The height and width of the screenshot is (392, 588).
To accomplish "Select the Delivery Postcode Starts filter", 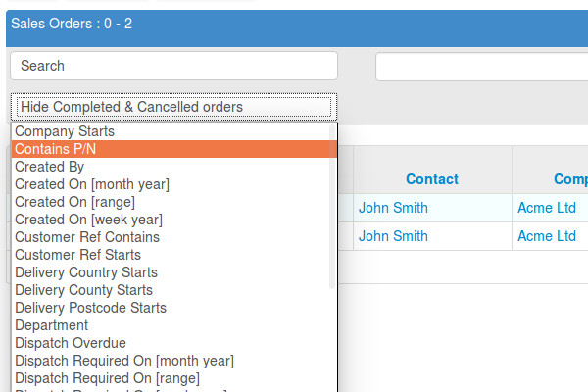I will click(x=90, y=308).
